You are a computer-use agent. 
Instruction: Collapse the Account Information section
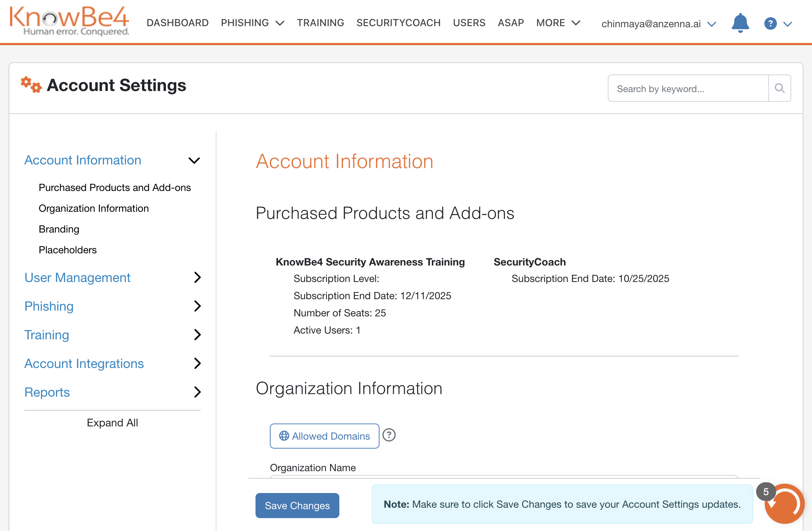(x=194, y=160)
